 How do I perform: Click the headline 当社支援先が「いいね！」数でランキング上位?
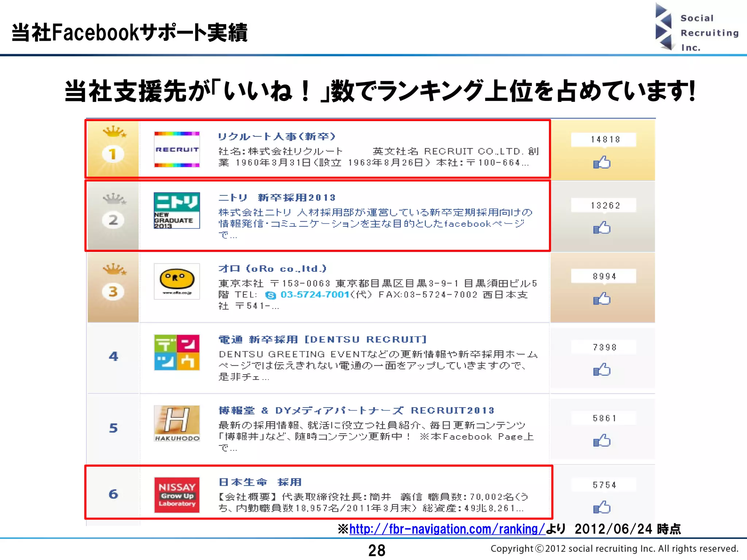coord(380,91)
